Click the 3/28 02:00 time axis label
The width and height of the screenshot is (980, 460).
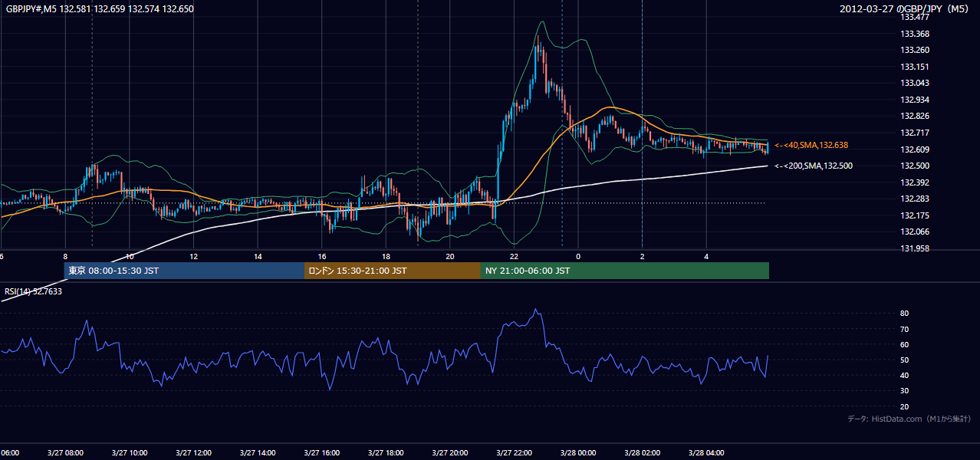(642, 452)
